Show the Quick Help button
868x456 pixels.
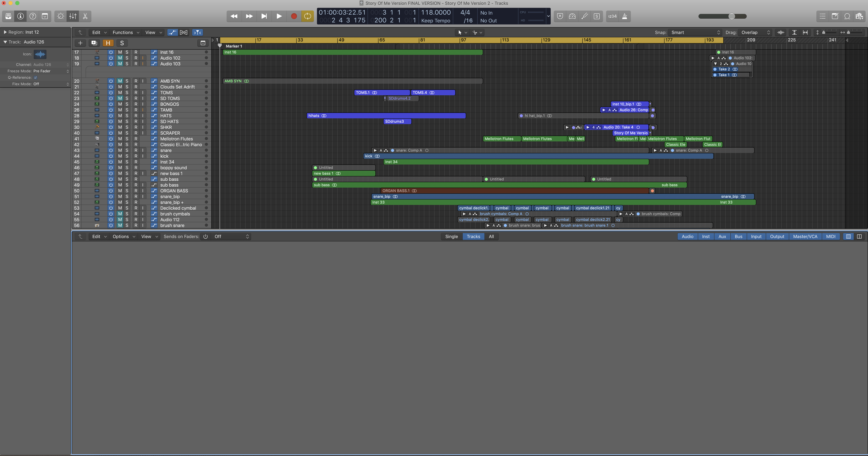pyautogui.click(x=33, y=16)
